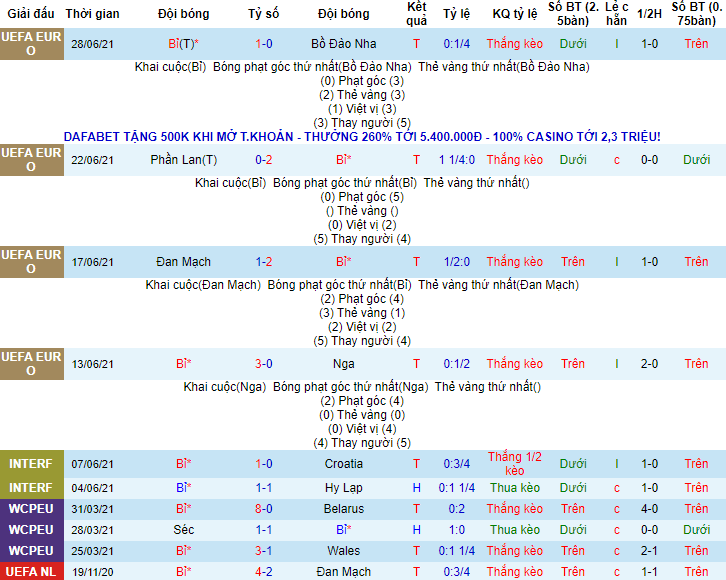
Task: Click the UEFA NL league label
Action: (31, 572)
